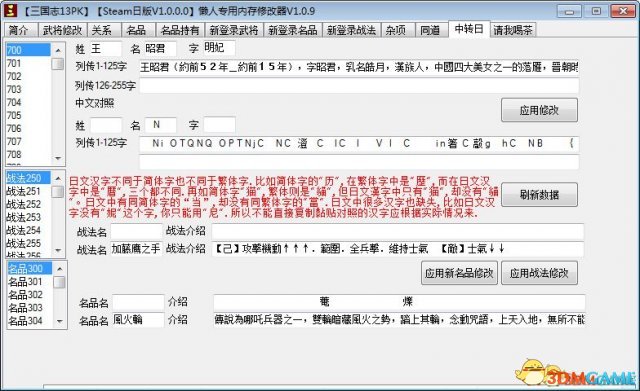Select 名品300 in the items list

click(x=29, y=269)
